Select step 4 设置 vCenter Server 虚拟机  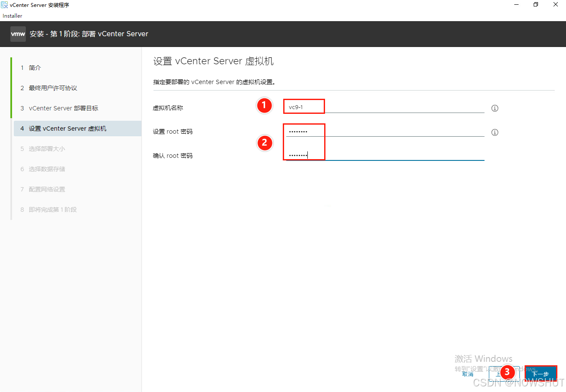[77, 129]
